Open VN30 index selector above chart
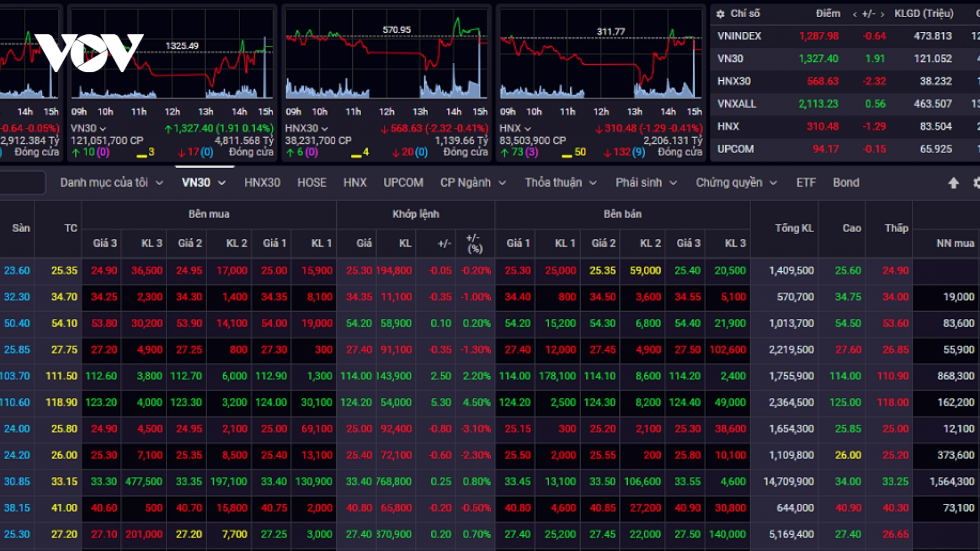The height and width of the screenshot is (551, 980). tap(88, 129)
